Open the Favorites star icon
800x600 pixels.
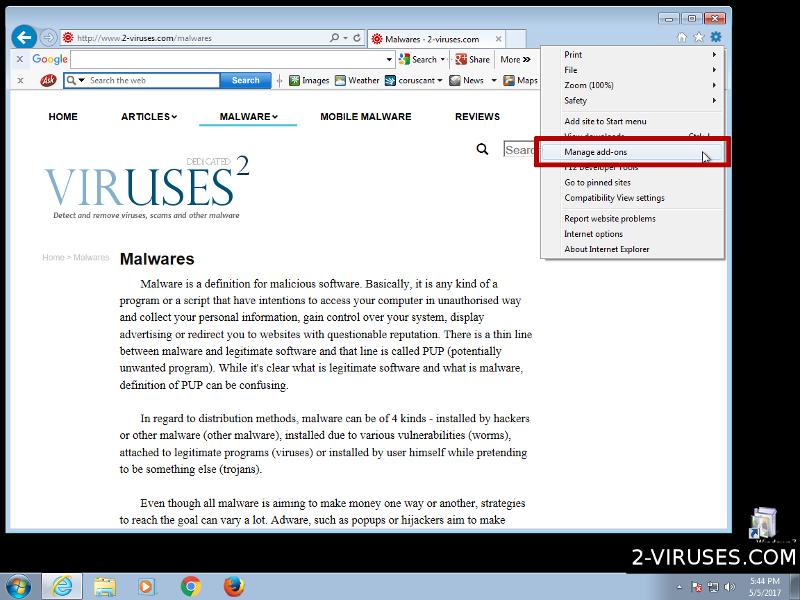pos(698,37)
